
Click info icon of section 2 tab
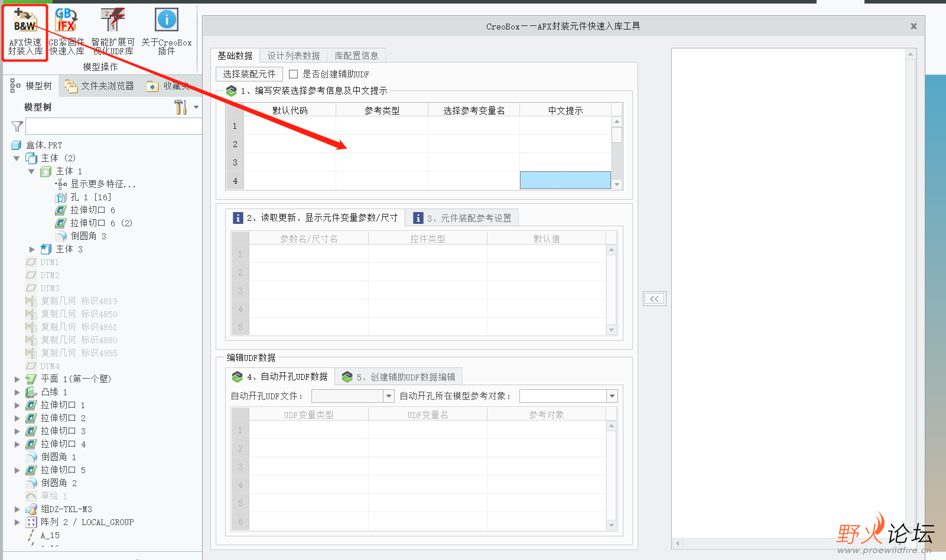(x=238, y=218)
